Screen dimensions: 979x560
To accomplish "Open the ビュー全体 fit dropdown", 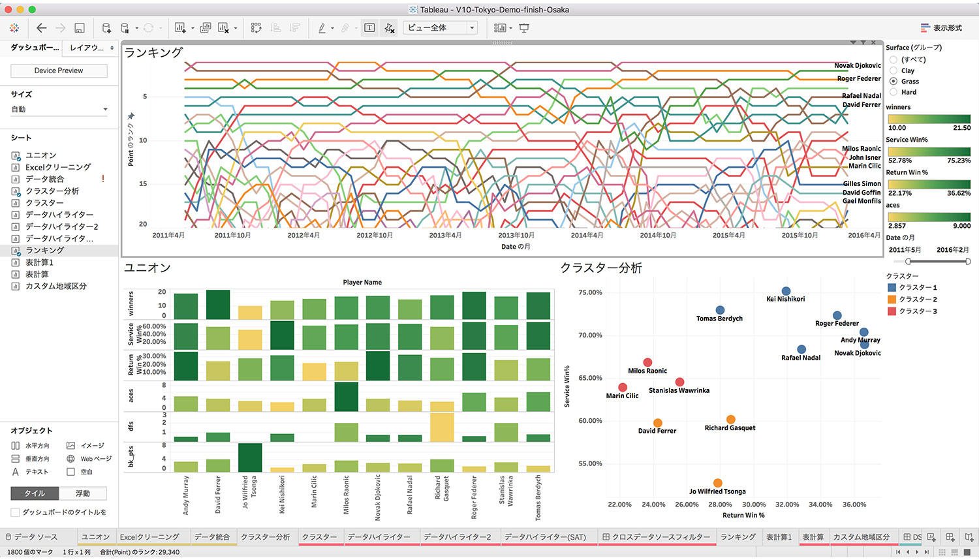I will pos(441,27).
